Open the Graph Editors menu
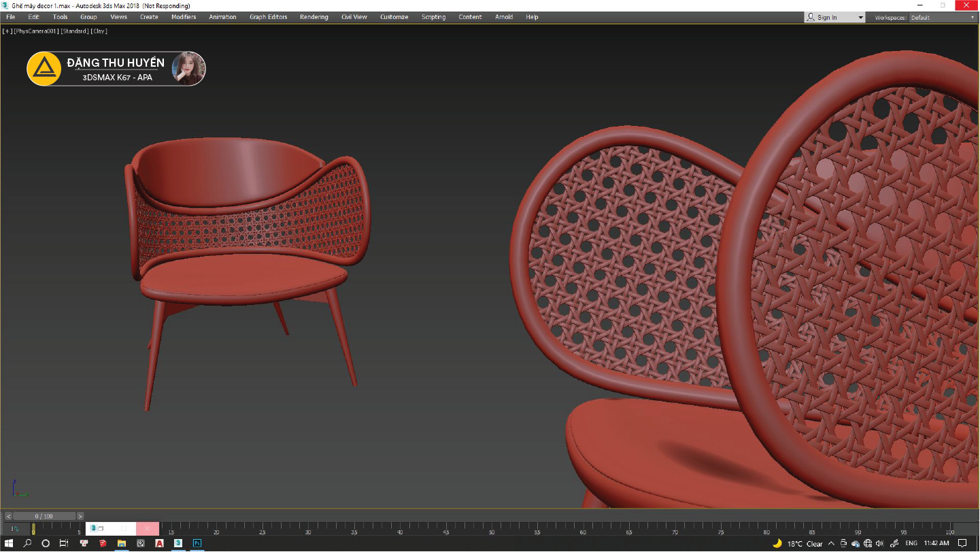 tap(268, 17)
